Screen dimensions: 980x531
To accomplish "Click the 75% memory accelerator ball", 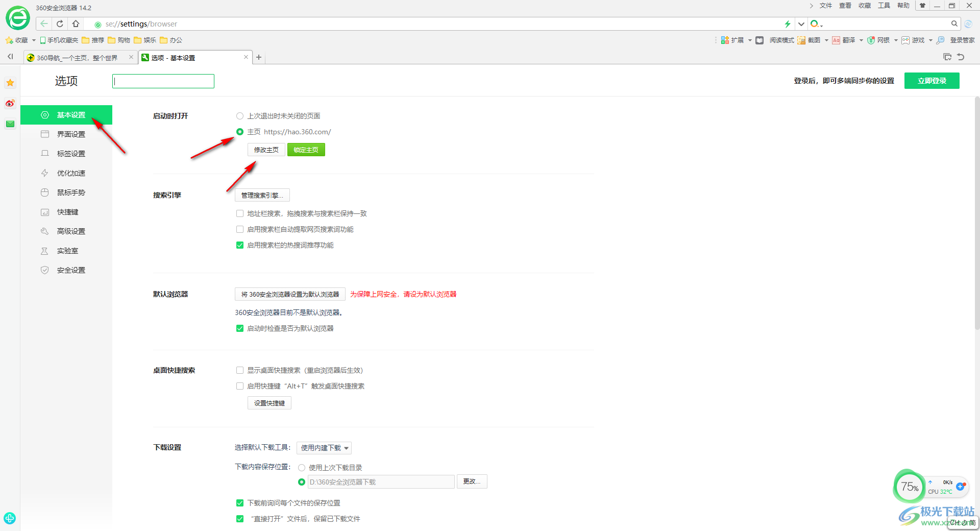I will click(909, 487).
